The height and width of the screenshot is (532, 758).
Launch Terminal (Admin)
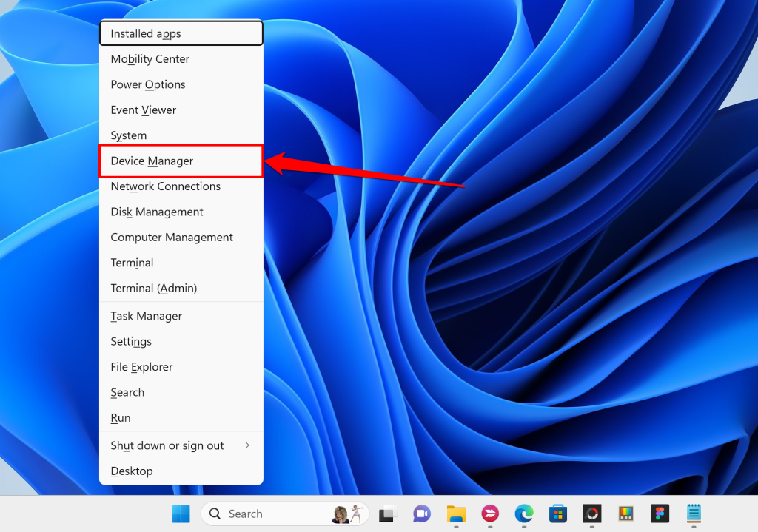coord(181,289)
